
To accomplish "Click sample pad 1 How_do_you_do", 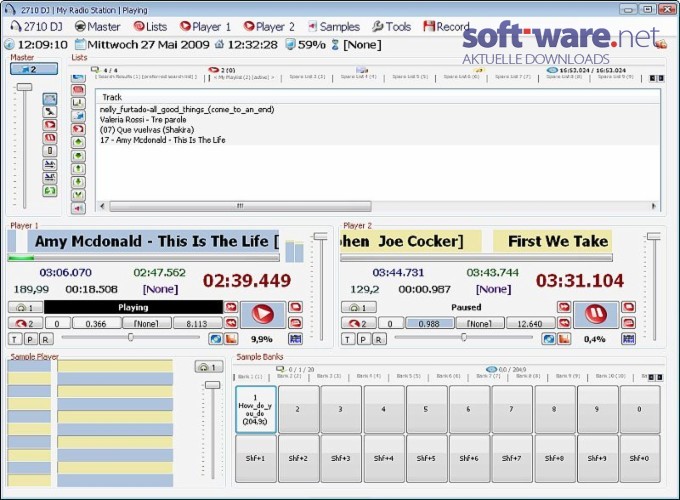I will point(255,409).
